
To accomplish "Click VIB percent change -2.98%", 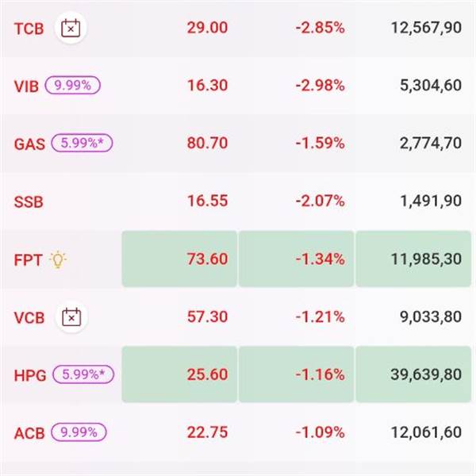I will click(320, 86).
